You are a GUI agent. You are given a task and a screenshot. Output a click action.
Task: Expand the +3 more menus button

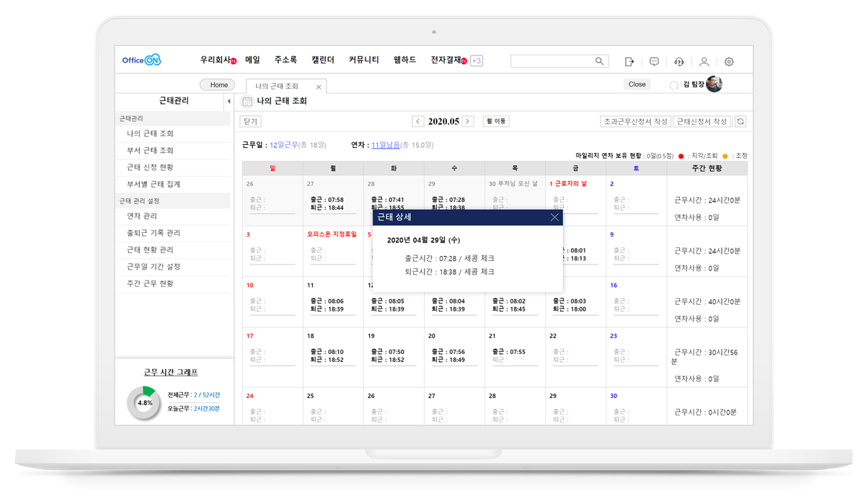click(x=477, y=61)
